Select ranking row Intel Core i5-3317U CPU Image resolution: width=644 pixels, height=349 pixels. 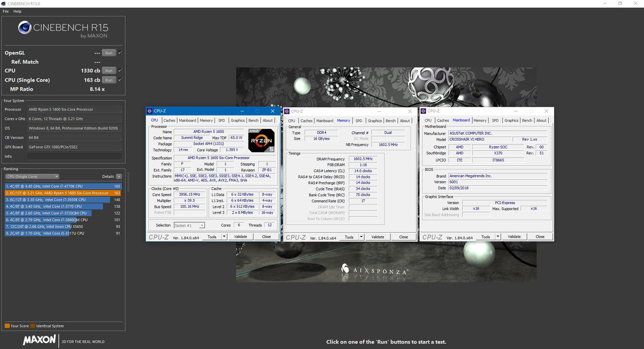click(x=63, y=233)
